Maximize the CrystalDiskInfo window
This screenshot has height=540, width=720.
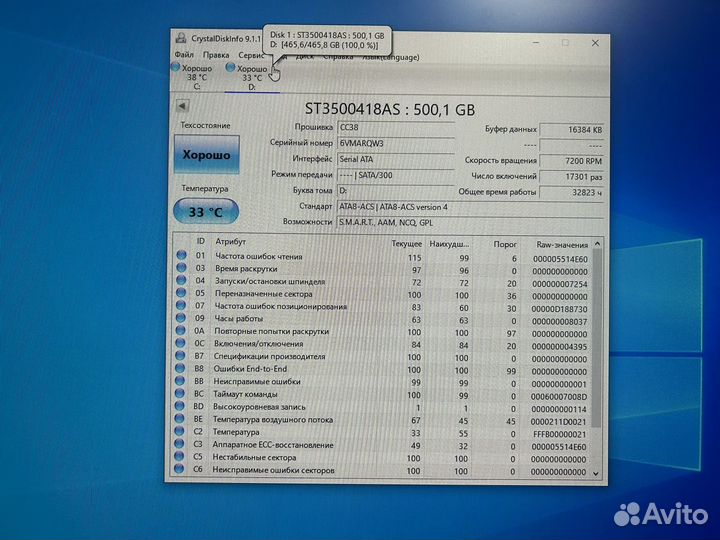[x=565, y=43]
